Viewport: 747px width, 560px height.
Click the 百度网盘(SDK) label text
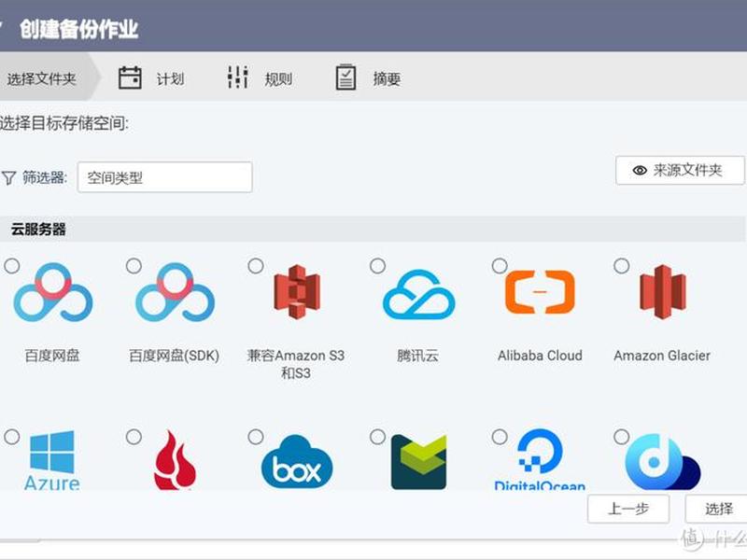tap(175, 356)
